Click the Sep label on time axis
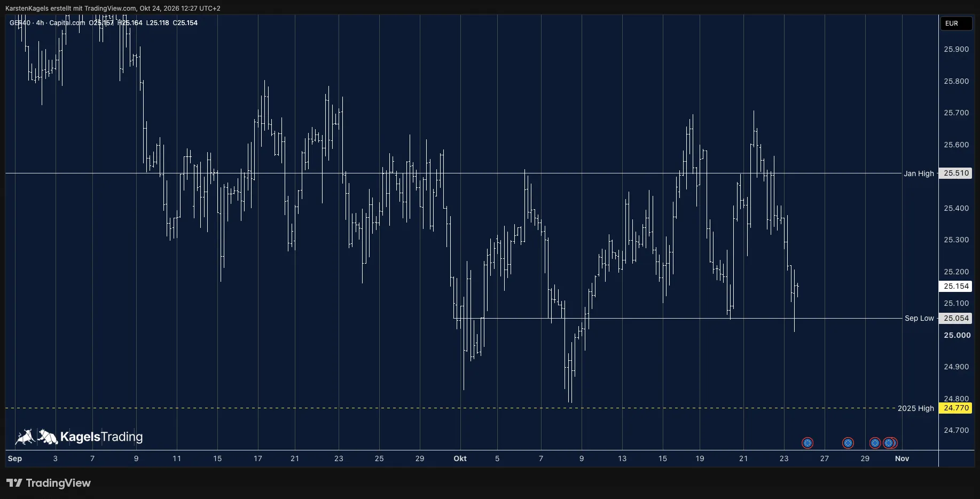Image resolution: width=980 pixels, height=499 pixels. [x=15, y=458]
